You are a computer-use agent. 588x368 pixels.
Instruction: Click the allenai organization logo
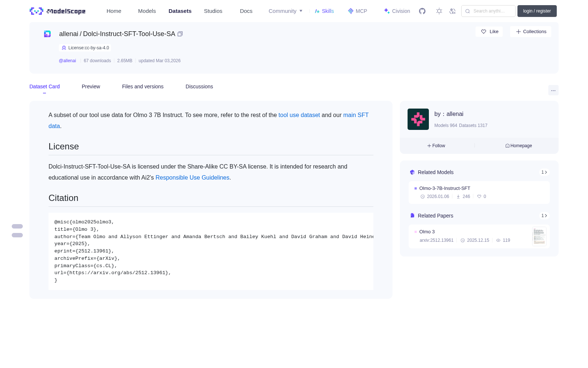418,119
